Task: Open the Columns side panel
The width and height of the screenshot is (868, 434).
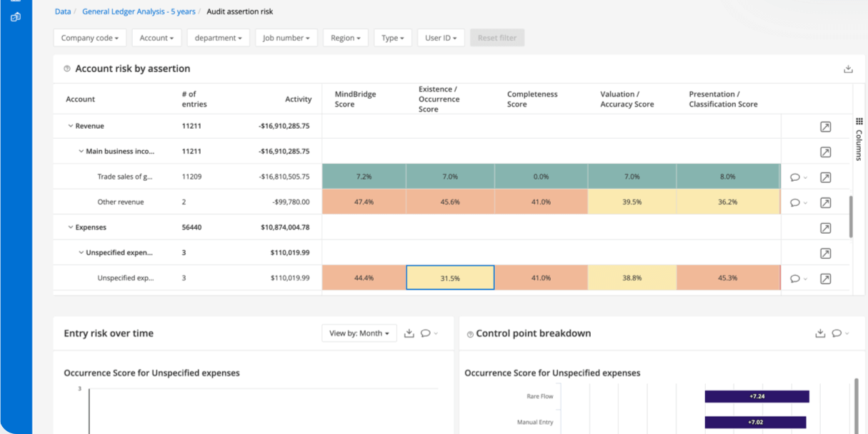Action: (x=859, y=139)
